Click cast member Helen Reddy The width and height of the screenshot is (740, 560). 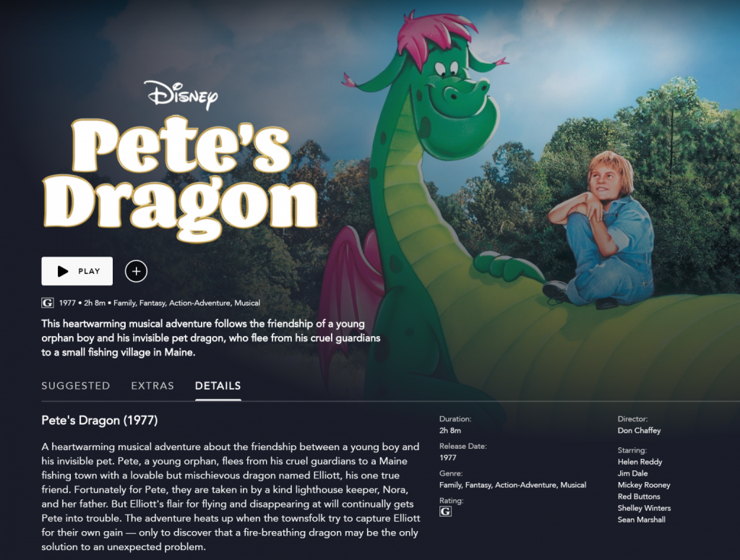click(640, 462)
